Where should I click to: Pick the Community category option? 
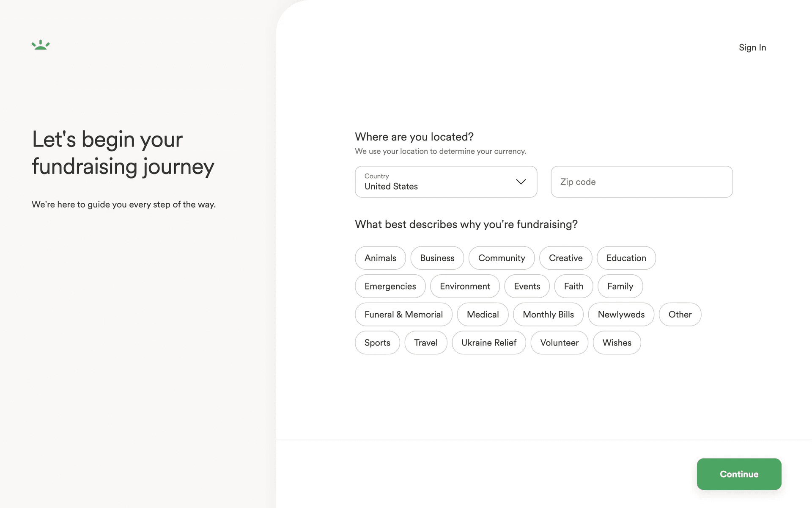click(x=502, y=258)
